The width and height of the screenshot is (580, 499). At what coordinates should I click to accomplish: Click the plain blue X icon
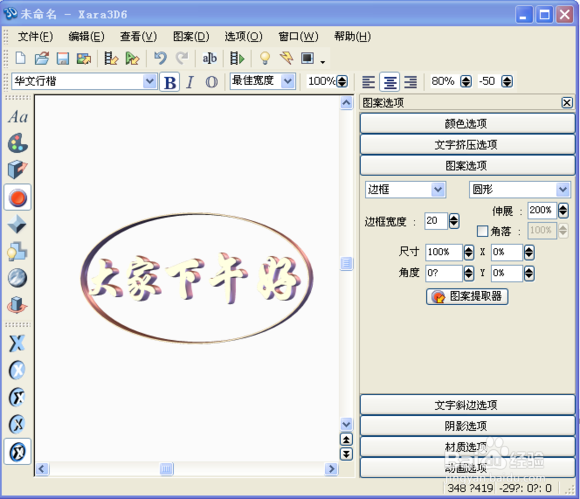click(x=17, y=343)
